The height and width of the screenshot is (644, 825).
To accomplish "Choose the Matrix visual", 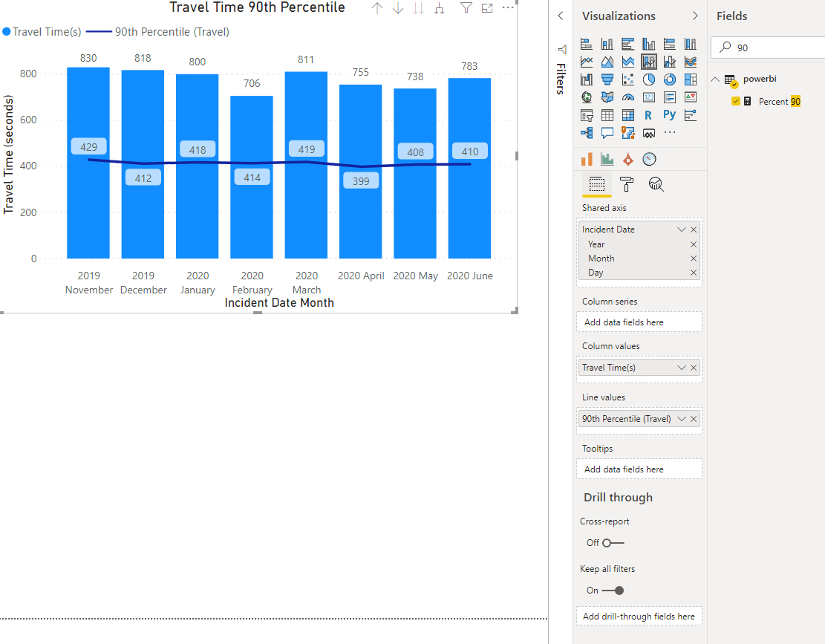I will [627, 115].
